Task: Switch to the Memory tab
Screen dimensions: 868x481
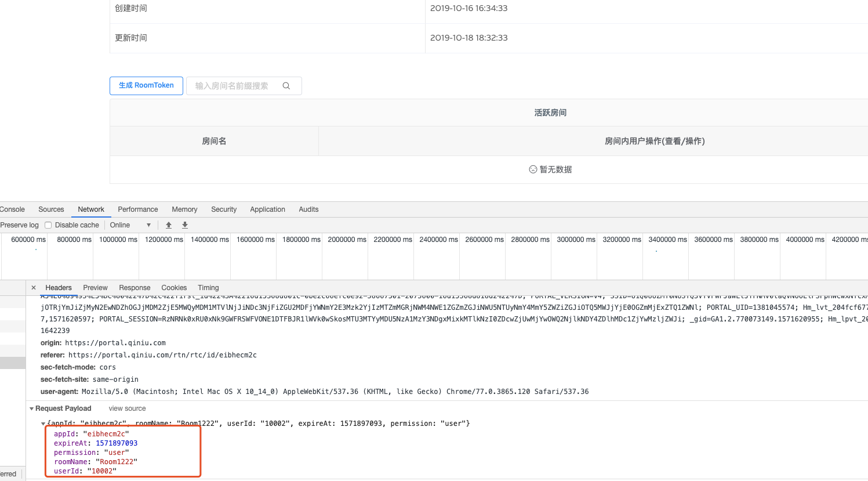Action: tap(184, 209)
